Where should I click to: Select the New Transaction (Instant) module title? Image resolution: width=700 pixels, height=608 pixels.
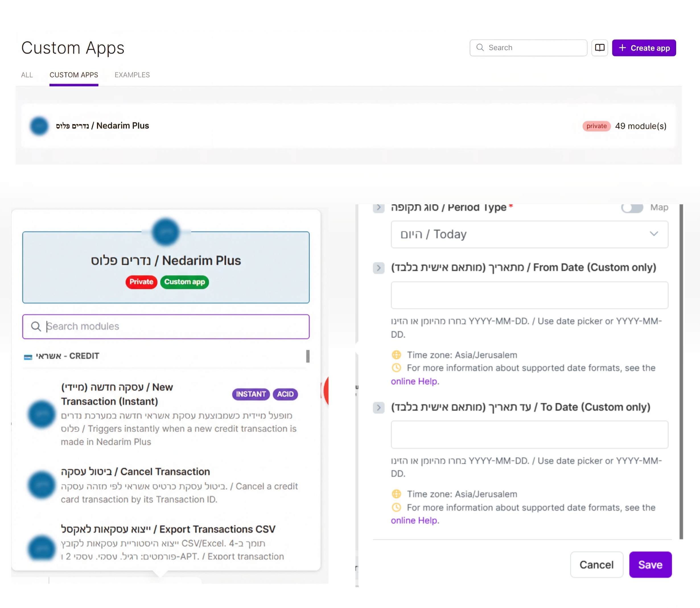coord(117,394)
